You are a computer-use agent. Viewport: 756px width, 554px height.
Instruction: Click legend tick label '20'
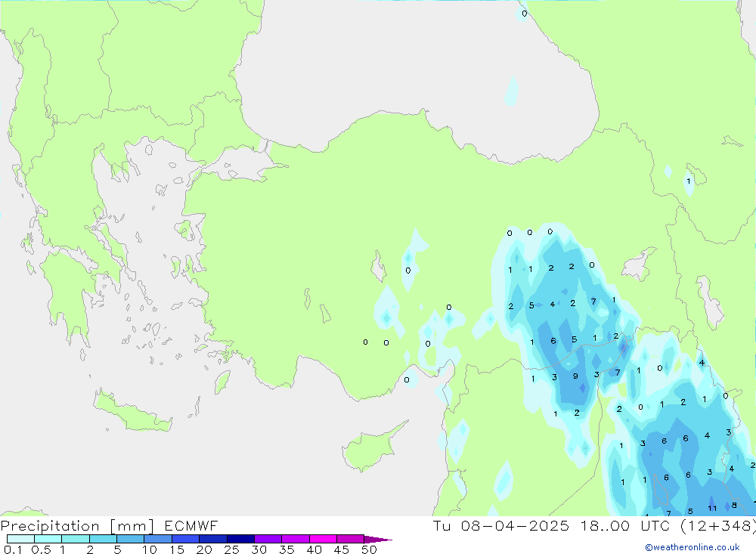pyautogui.click(x=204, y=549)
